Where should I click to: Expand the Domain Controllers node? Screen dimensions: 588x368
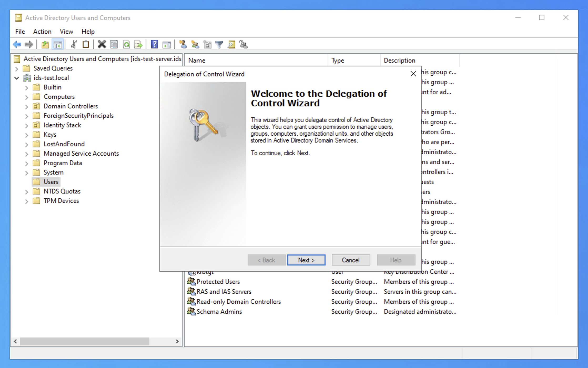point(27,106)
